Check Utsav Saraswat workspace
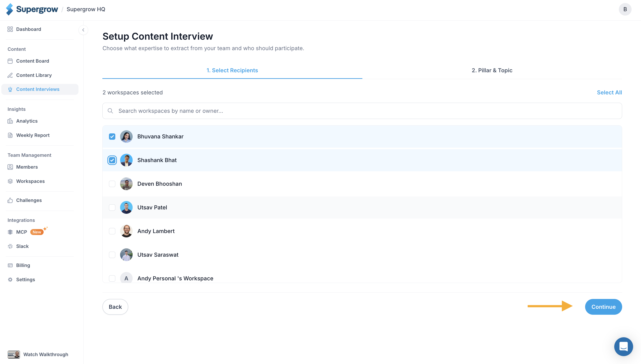641x364 pixels. pos(112,255)
